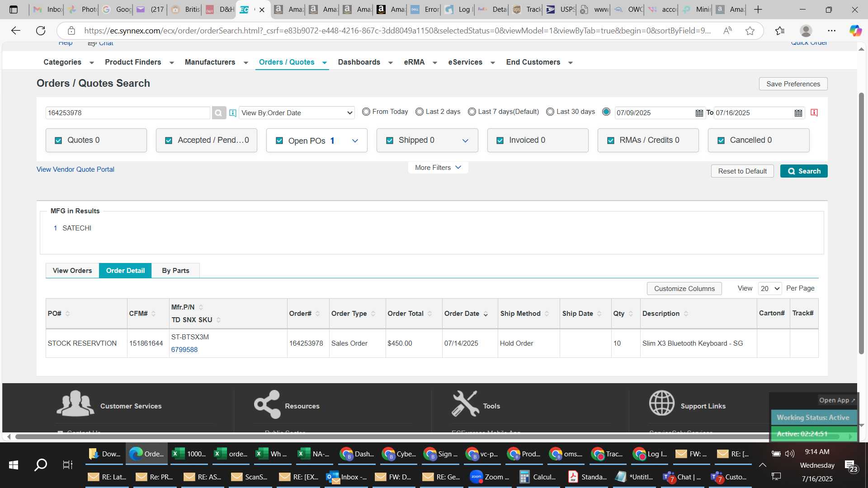The height and width of the screenshot is (488, 868).
Task: Sort by Description column arrows
Action: 686,314
